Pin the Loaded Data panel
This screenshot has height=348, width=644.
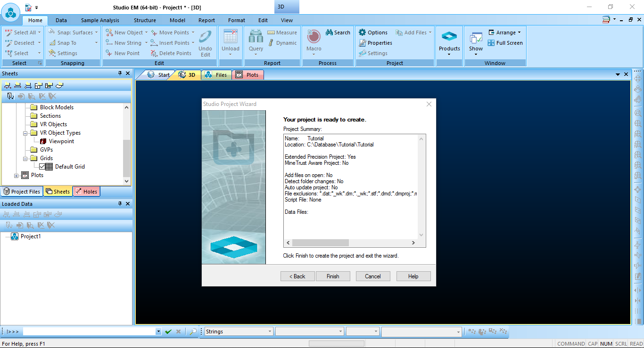tap(120, 204)
